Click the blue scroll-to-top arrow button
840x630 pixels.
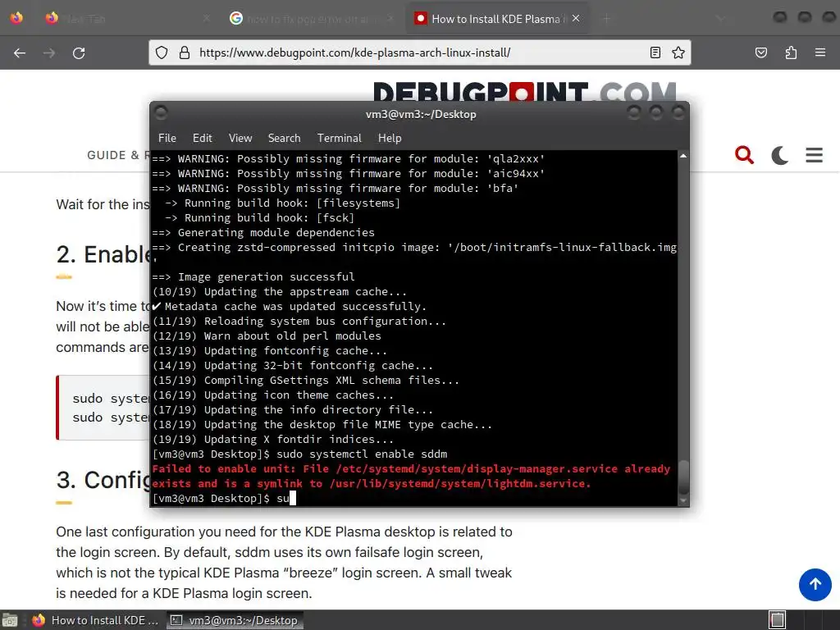pos(815,584)
